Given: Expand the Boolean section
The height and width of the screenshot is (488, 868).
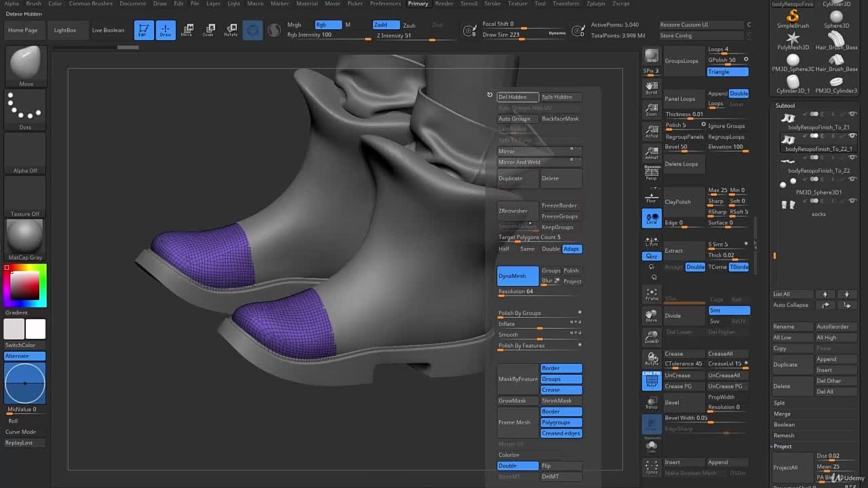Looking at the screenshot, I should pyautogui.click(x=784, y=424).
